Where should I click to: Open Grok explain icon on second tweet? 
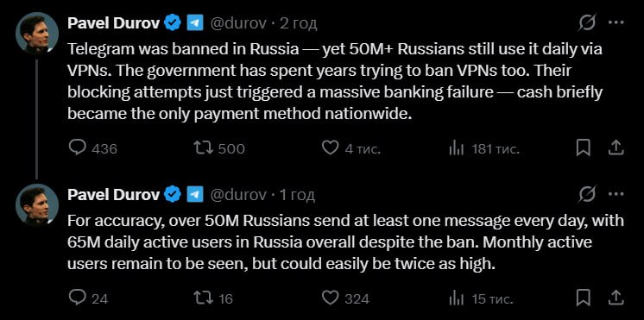pos(587,194)
